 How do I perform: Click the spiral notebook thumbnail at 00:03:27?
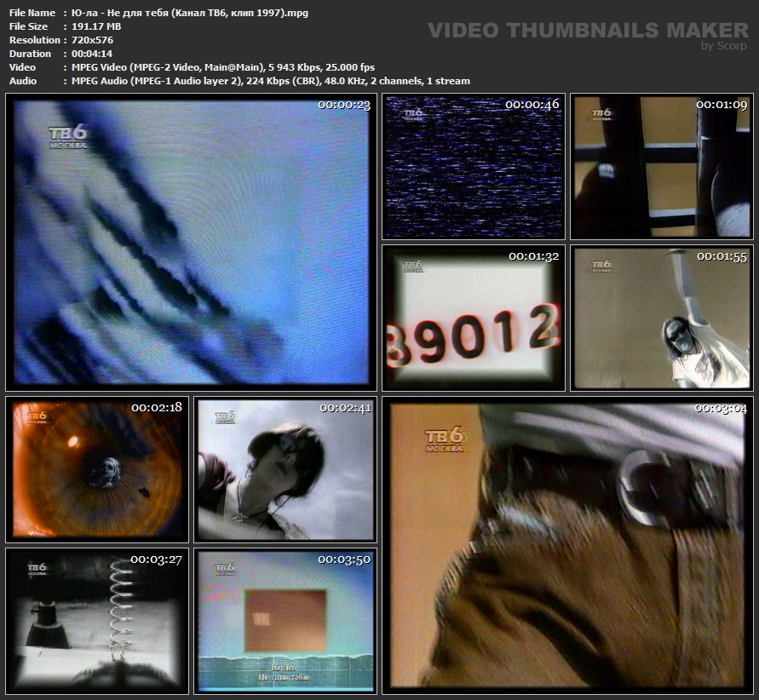click(x=98, y=621)
